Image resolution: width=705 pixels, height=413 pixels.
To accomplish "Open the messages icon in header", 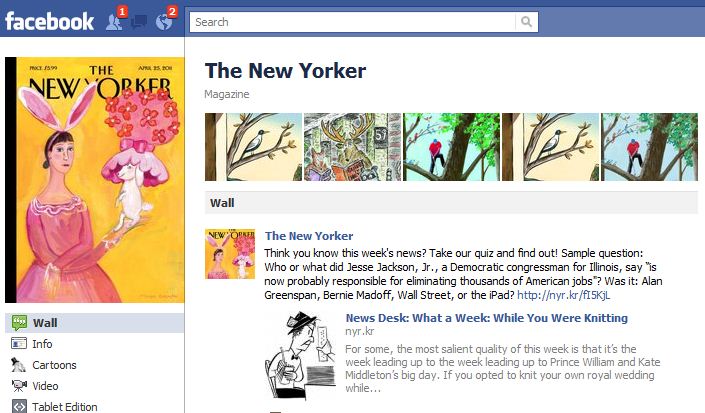I will click(140, 22).
